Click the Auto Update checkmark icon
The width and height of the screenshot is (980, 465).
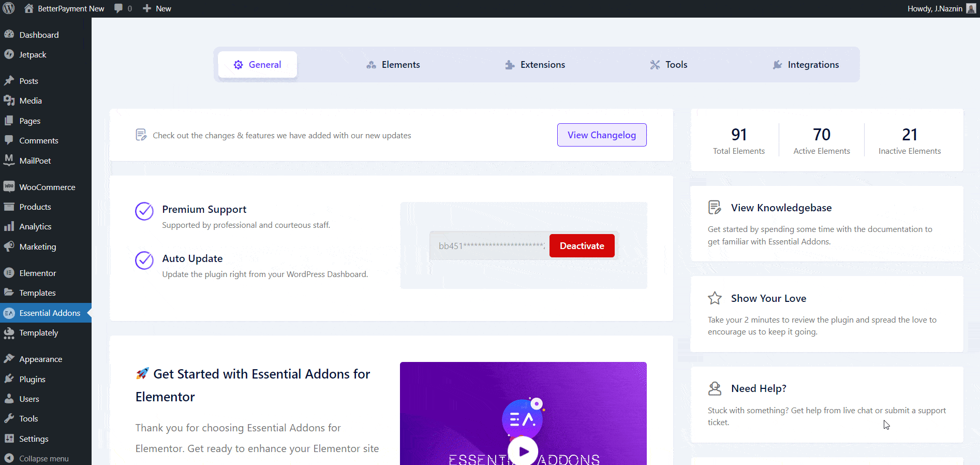point(144,260)
